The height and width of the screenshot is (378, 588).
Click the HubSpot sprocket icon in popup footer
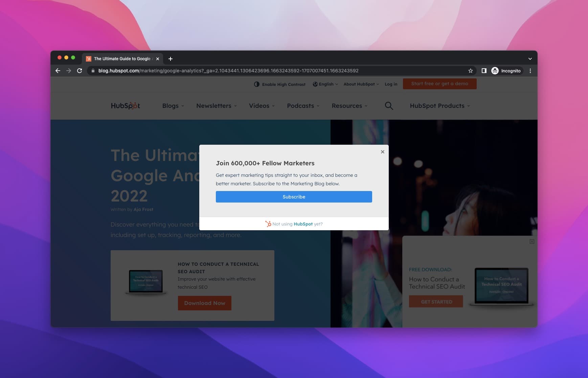click(268, 224)
